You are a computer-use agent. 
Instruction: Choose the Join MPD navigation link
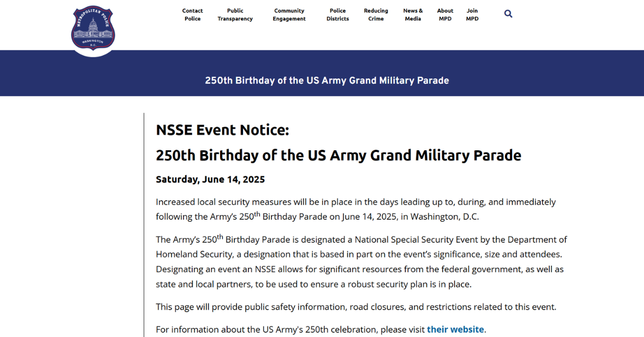472,14
